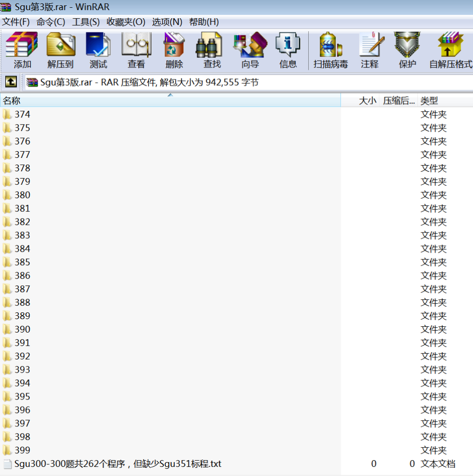Go up one folder level arrow

(11, 82)
